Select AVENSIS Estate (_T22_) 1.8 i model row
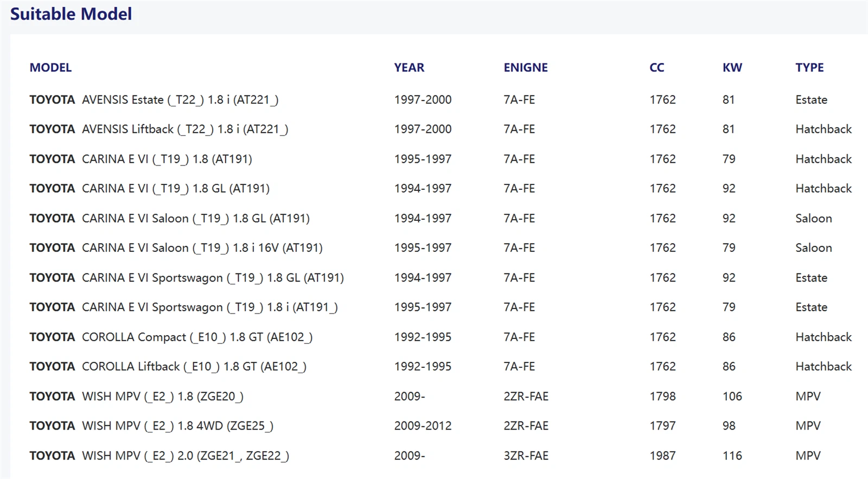 click(154, 100)
